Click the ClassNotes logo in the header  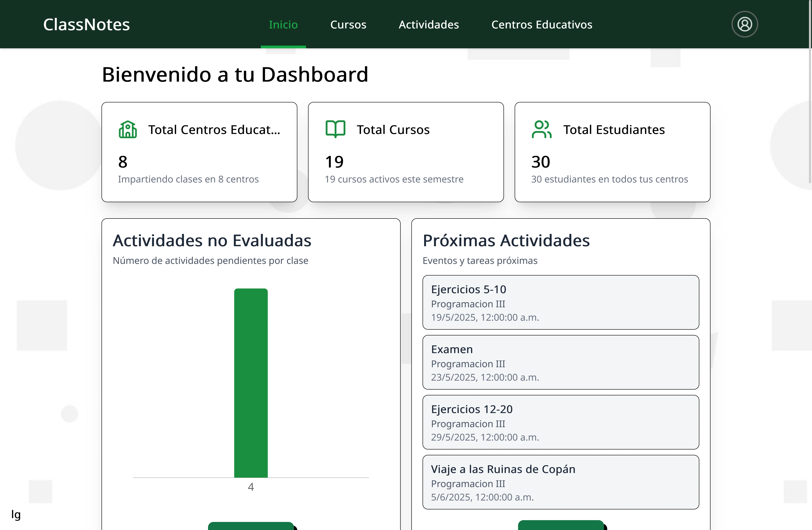(x=86, y=24)
